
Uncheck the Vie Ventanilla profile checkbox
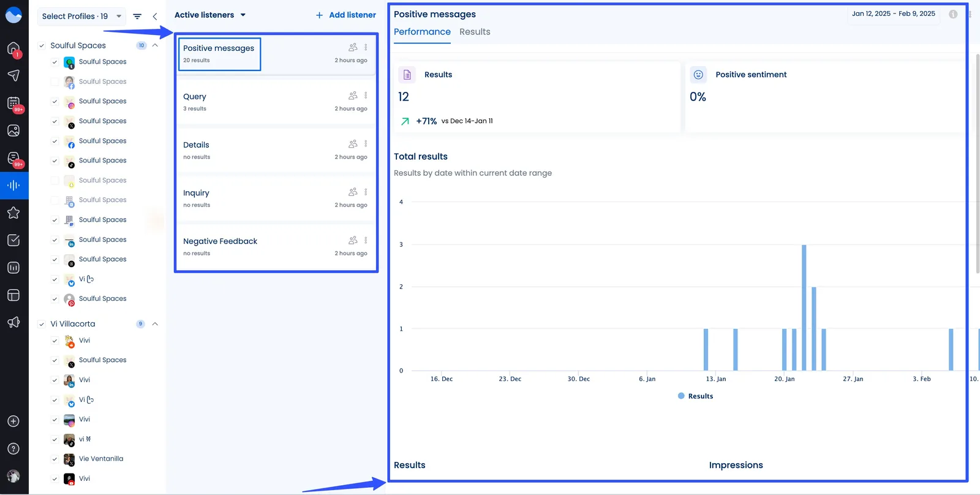tap(55, 459)
